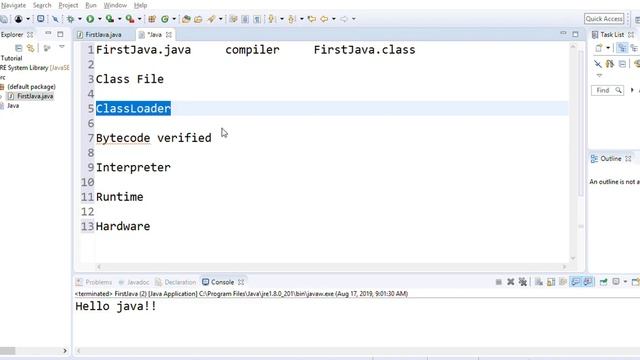The height and width of the screenshot is (360, 640).
Task: Click the Open Console/terminal monitor toolbar icon
Action: pos(40,19)
